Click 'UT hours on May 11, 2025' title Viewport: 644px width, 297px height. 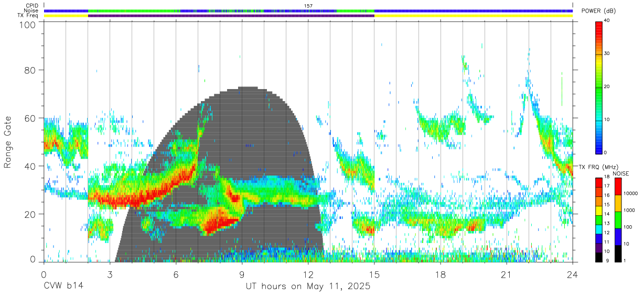308,287
